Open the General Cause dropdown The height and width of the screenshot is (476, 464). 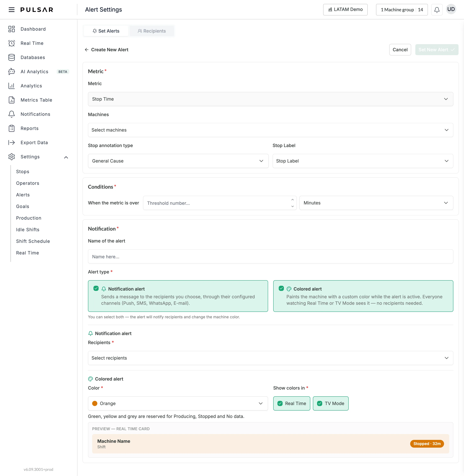tap(178, 161)
